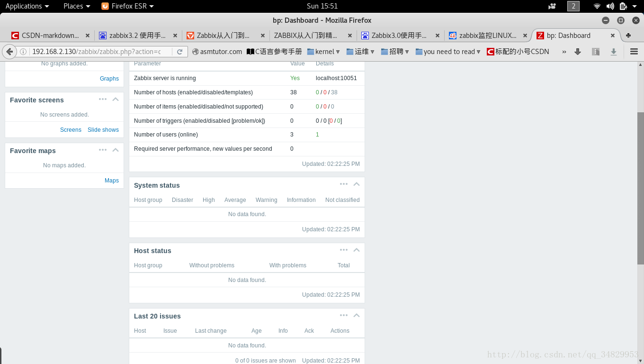Viewport: 644px width, 364px height.
Task: Click the Firefox back arrow button
Action: coord(9,52)
